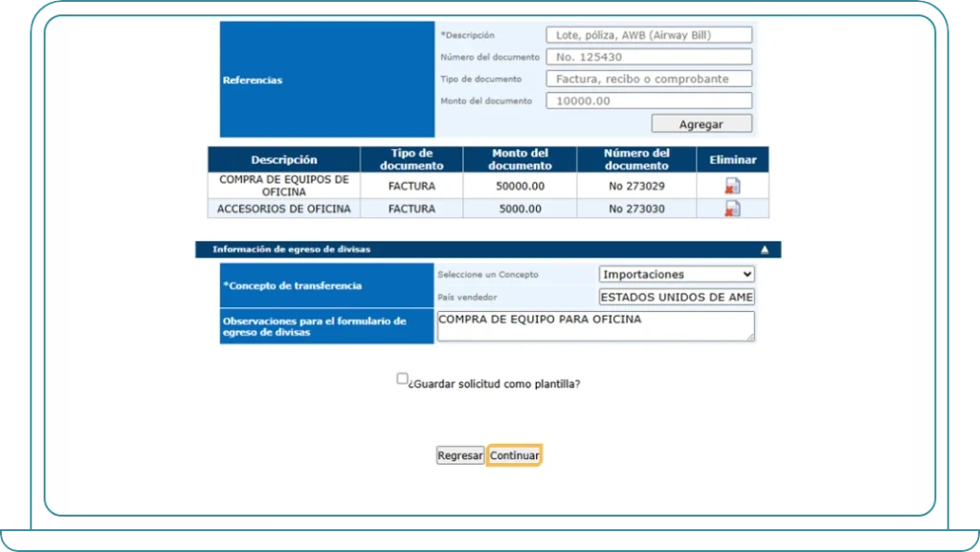Click Continuar to proceed

(x=514, y=455)
